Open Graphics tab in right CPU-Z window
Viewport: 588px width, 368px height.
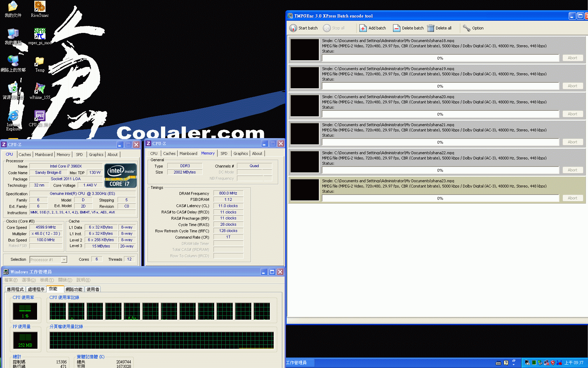click(x=241, y=154)
